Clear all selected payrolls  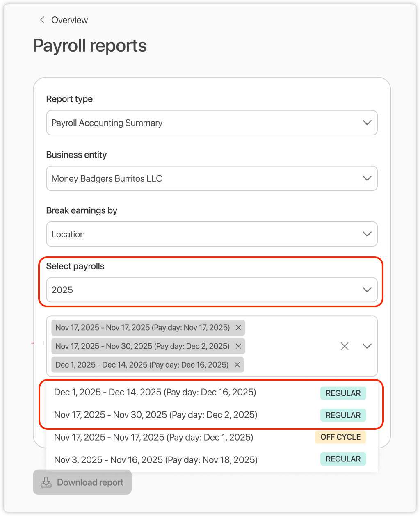click(345, 346)
